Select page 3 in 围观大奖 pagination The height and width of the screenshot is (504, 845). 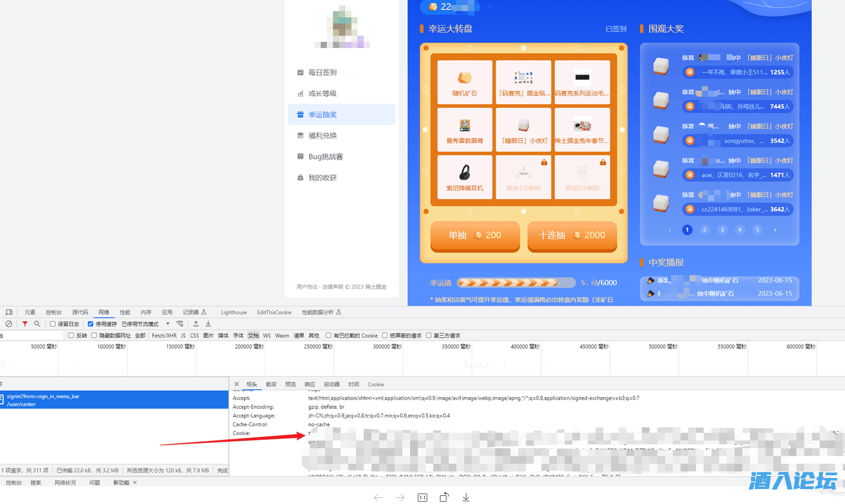(722, 230)
